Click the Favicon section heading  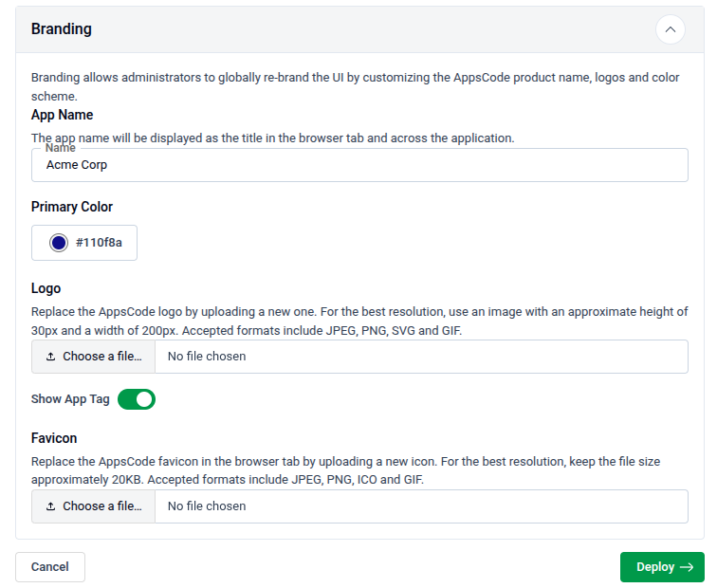54,438
